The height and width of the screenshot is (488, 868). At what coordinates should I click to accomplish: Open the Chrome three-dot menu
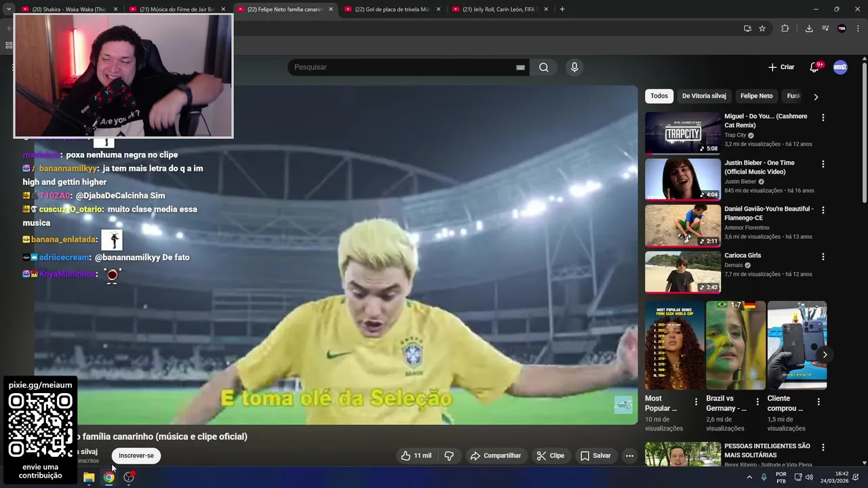pos(859,28)
